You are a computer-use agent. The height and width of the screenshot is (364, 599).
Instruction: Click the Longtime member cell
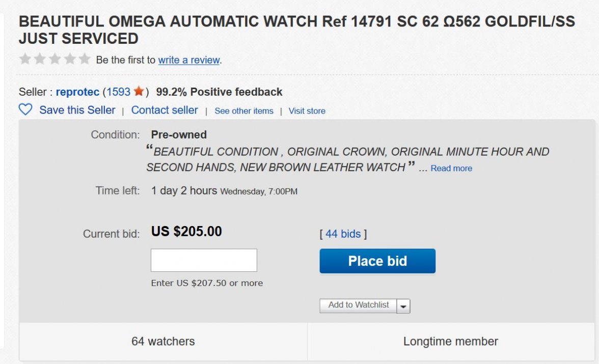pyautogui.click(x=451, y=341)
